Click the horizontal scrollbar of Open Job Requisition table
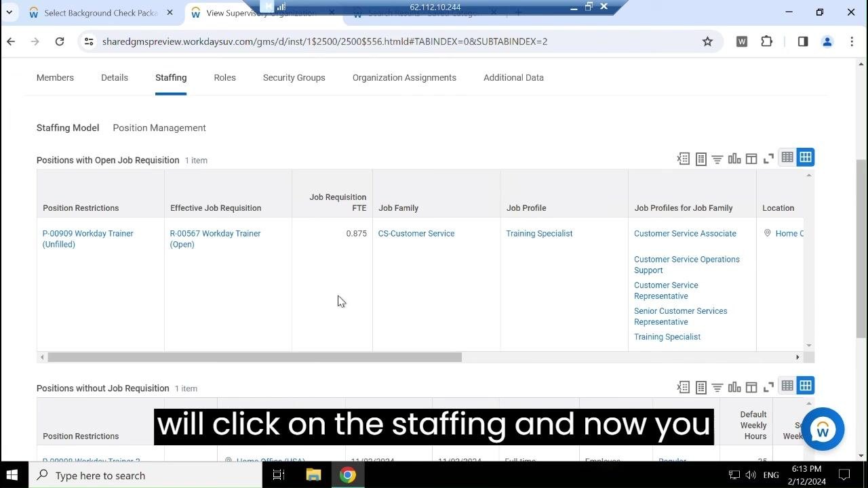Screen dimensions: 868x488 254,357
